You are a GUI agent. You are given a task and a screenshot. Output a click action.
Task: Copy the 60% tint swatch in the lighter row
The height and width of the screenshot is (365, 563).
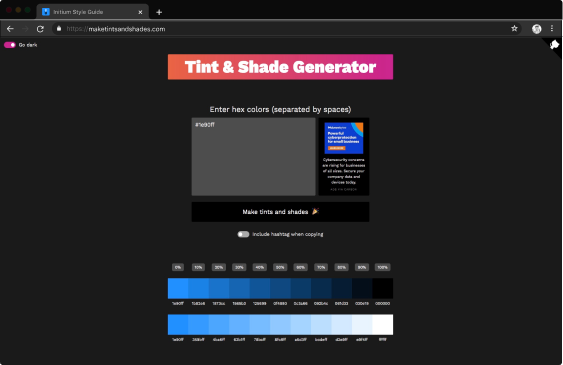pos(301,324)
